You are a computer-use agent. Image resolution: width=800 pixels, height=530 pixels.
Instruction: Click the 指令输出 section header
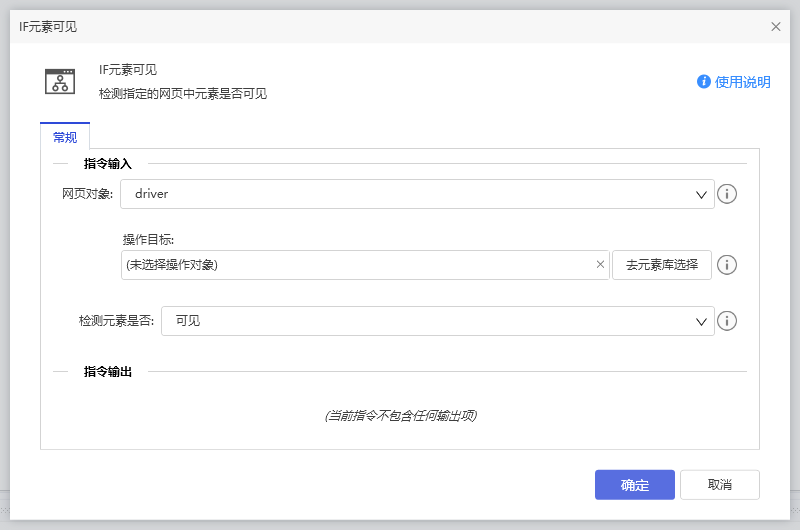coord(108,372)
